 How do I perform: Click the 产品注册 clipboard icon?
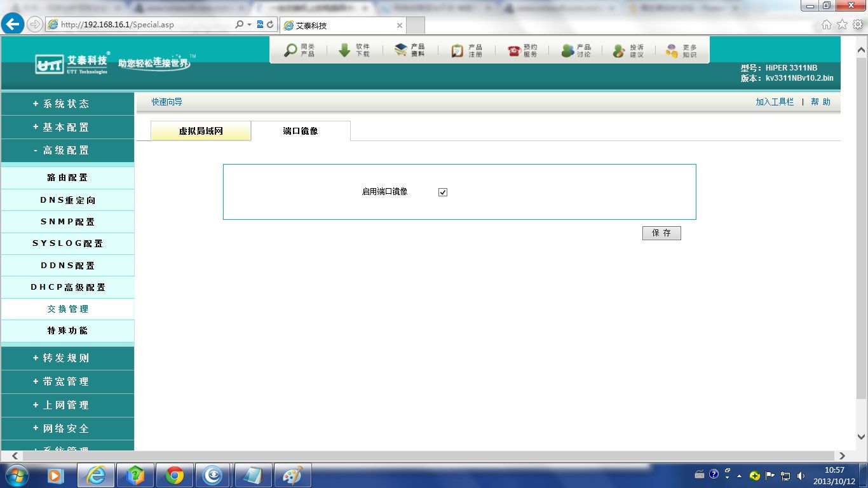pos(458,51)
